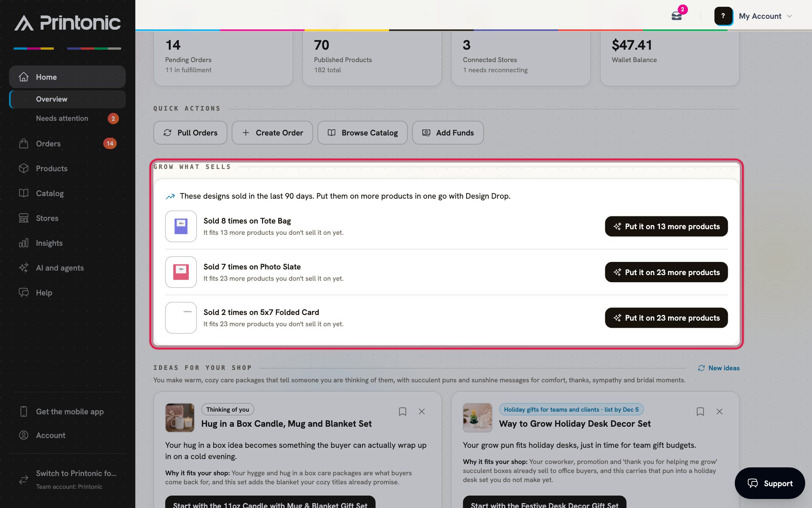Refresh with New ideas link
Screen dimensions: 812x508
pyautogui.click(x=719, y=368)
